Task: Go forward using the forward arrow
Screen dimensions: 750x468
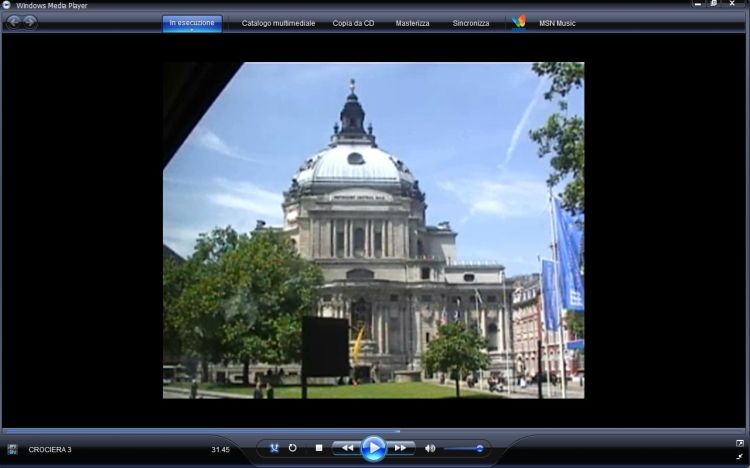Action: (30, 22)
